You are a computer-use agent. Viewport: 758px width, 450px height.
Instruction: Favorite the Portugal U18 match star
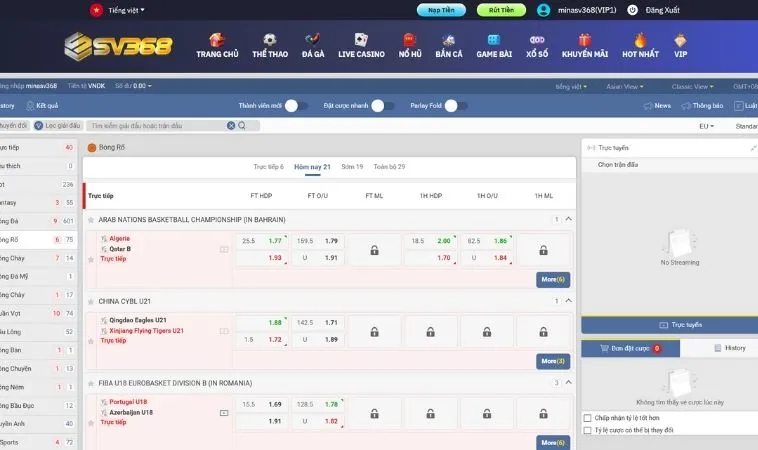90,423
